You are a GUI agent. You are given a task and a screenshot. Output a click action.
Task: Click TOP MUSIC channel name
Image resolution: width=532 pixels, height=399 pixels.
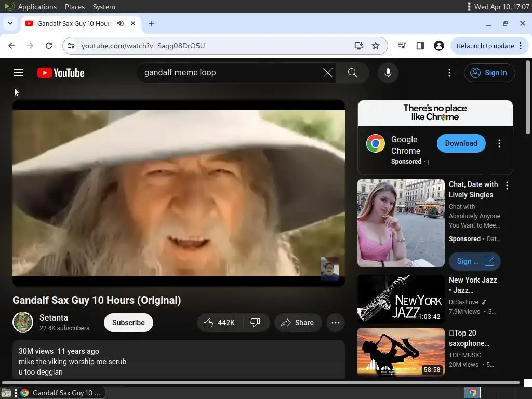(x=465, y=355)
